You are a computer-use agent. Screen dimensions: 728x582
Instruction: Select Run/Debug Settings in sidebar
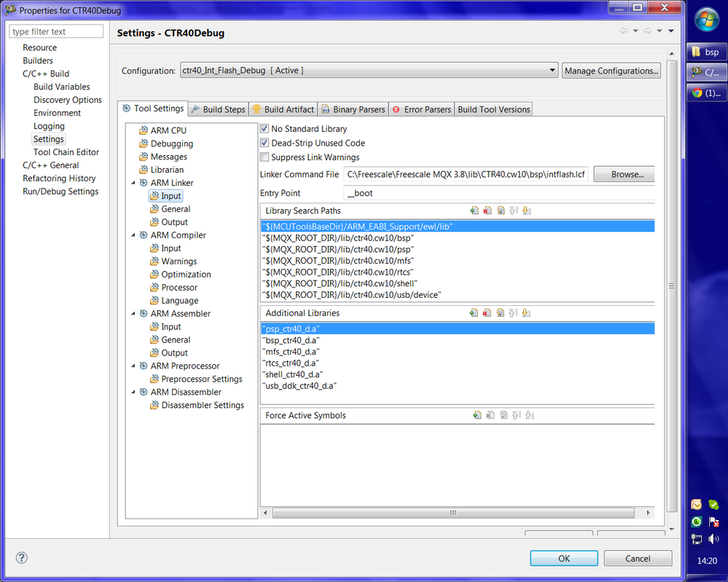(60, 192)
